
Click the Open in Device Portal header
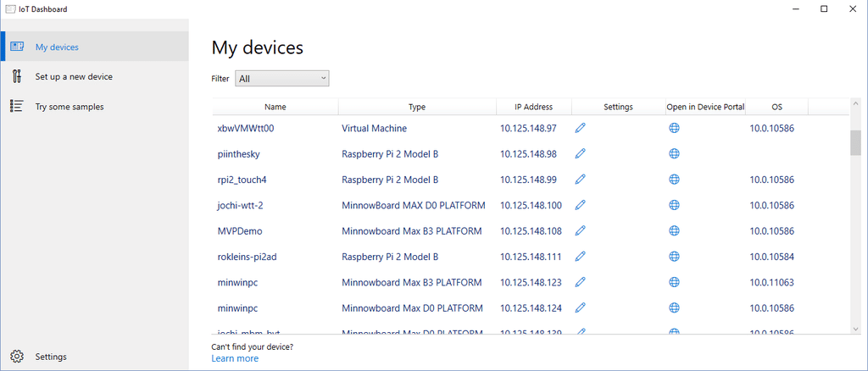[x=705, y=108]
